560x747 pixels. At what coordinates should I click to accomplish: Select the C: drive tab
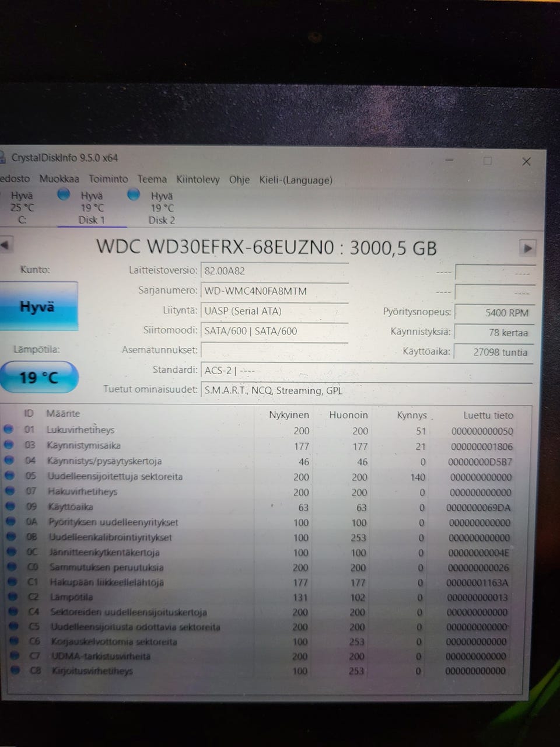click(x=22, y=207)
